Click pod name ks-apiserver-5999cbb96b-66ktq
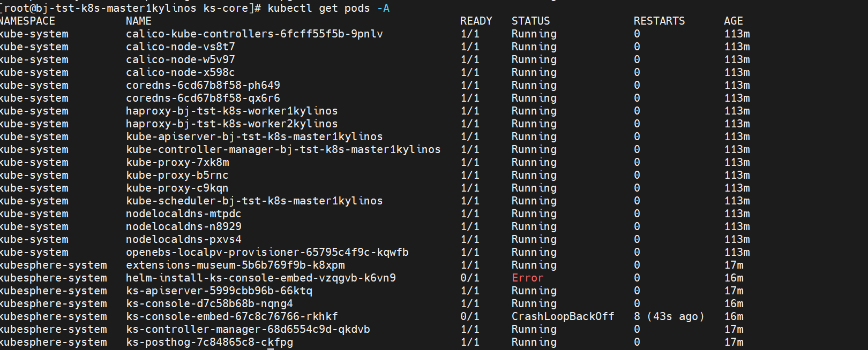 pyautogui.click(x=219, y=291)
